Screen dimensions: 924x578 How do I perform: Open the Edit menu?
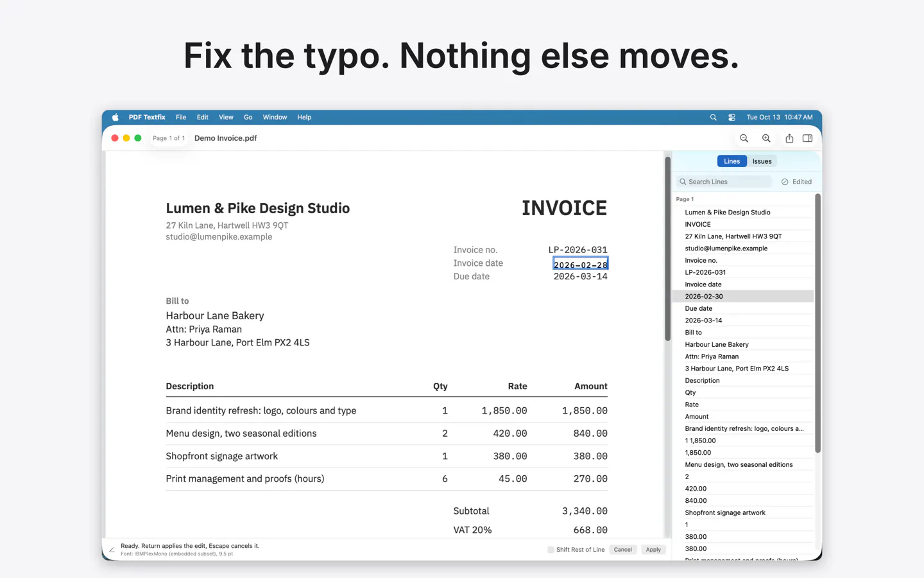[x=203, y=118]
